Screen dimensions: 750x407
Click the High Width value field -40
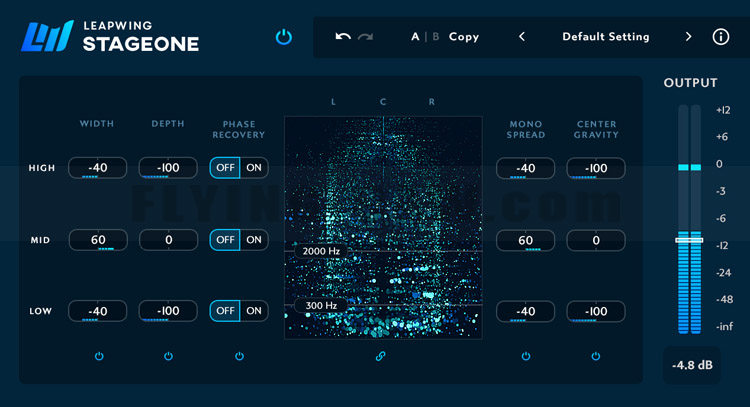point(98,168)
